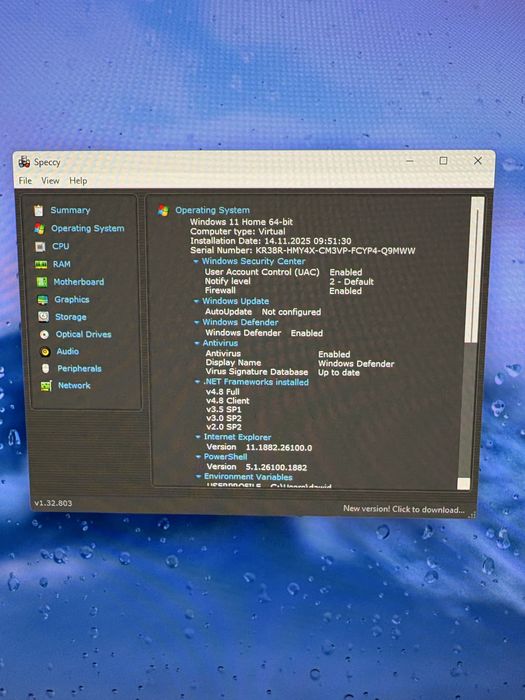
Task: Collapse .NET Frameworks installed group
Action: pyautogui.click(x=197, y=382)
